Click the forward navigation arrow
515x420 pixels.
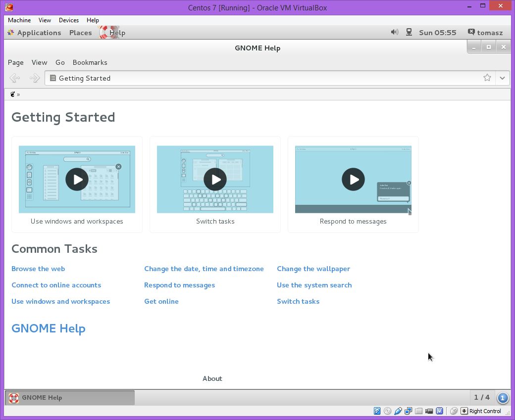pos(35,78)
